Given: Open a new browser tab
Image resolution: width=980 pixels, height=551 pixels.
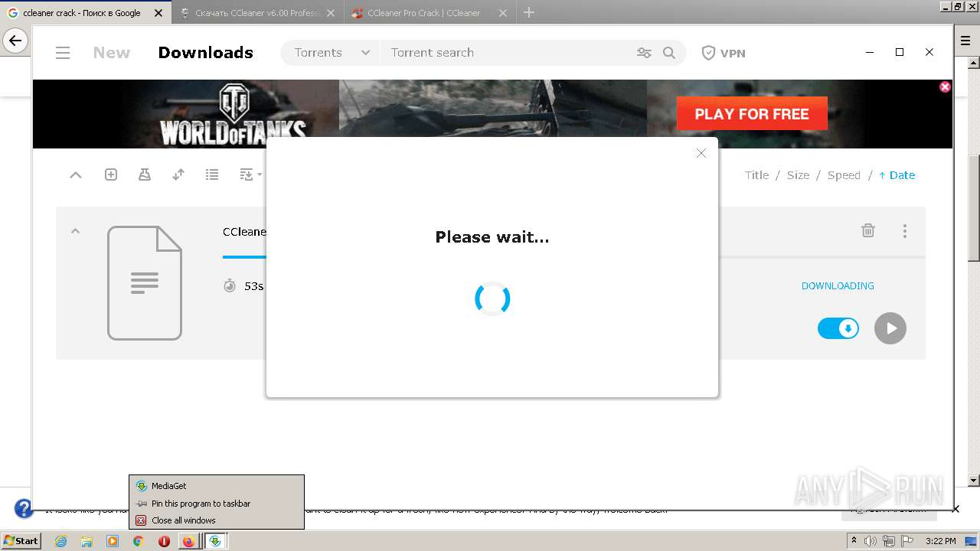Looking at the screenshot, I should [x=529, y=12].
